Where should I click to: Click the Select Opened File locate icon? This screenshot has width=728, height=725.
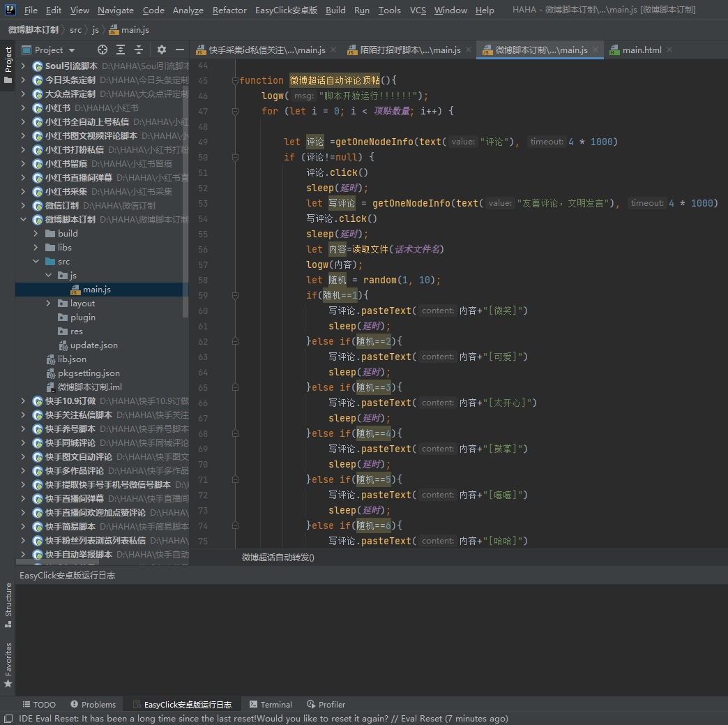[x=102, y=50]
